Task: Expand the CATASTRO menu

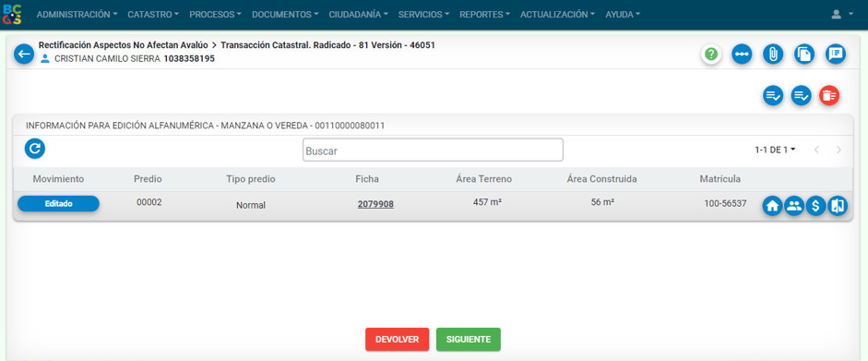Action: coord(153,15)
